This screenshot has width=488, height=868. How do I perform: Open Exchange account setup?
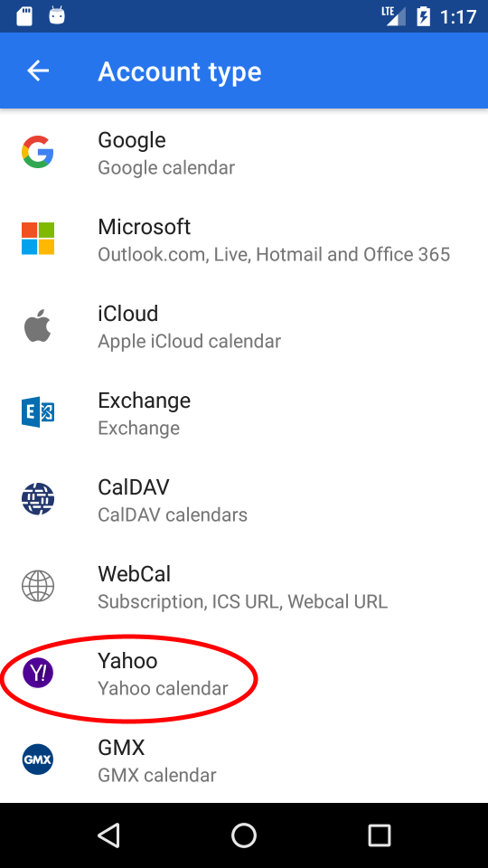point(244,412)
